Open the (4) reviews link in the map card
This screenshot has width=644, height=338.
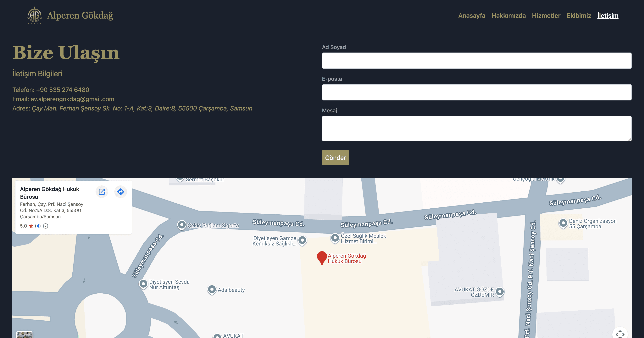pos(38,226)
